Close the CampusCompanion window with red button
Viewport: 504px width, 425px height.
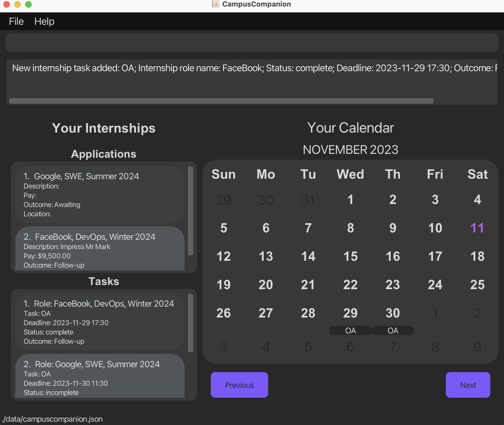tap(7, 4)
